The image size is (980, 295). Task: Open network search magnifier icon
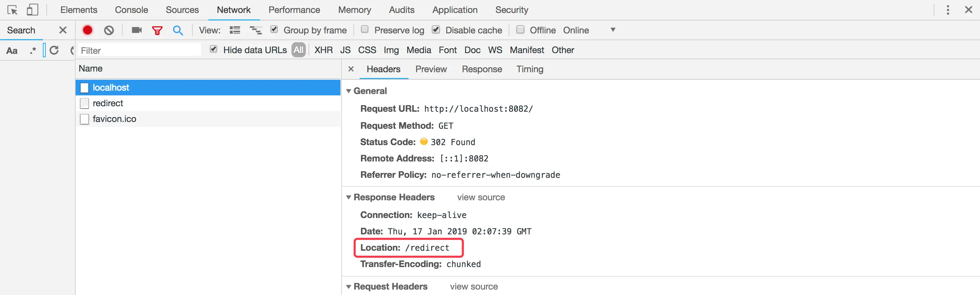click(178, 30)
